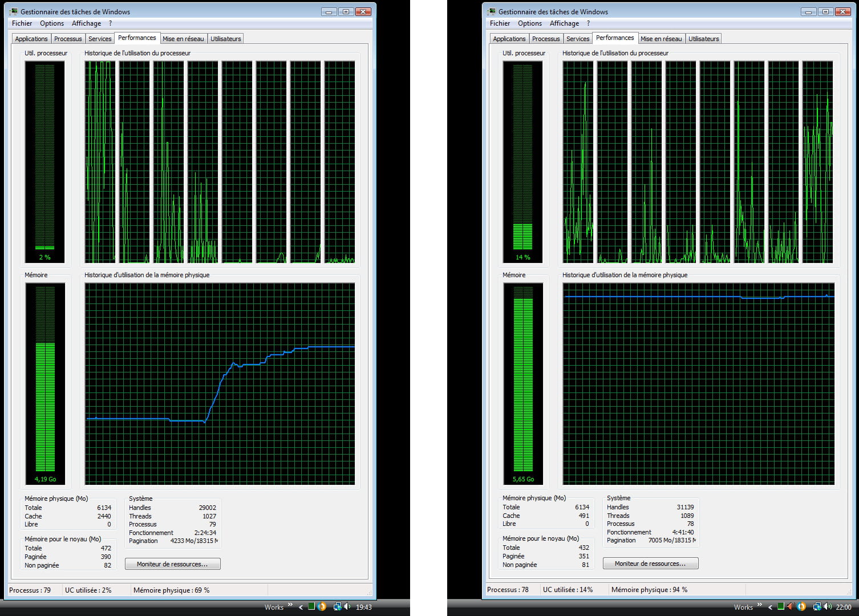Open Options menu in right Task Manager window
Image resolution: width=859 pixels, height=616 pixels.
click(x=530, y=23)
